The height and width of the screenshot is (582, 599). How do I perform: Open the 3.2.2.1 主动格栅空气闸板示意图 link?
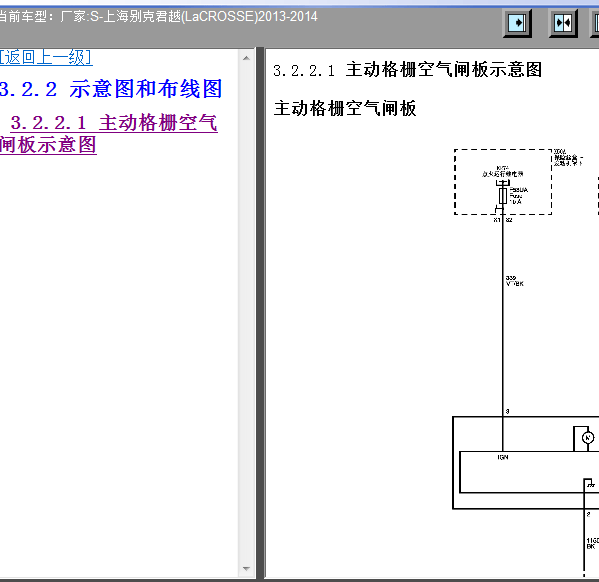pyautogui.click(x=109, y=134)
